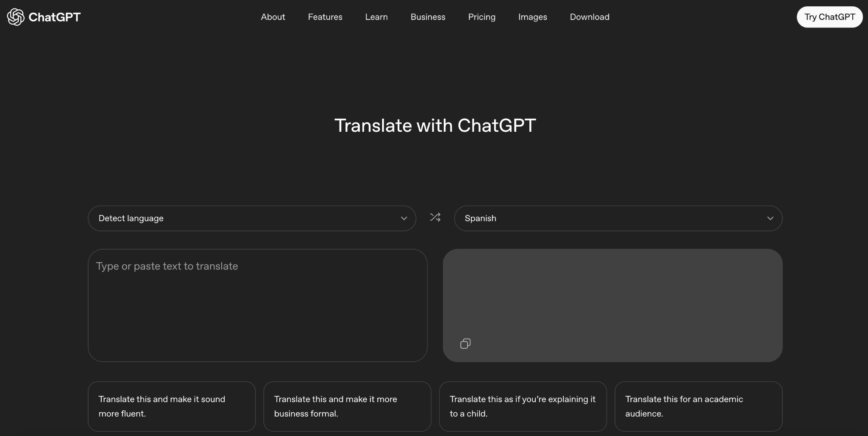This screenshot has height=436, width=868.
Task: Expand the Spanish language chevron arrow
Action: coord(770,218)
